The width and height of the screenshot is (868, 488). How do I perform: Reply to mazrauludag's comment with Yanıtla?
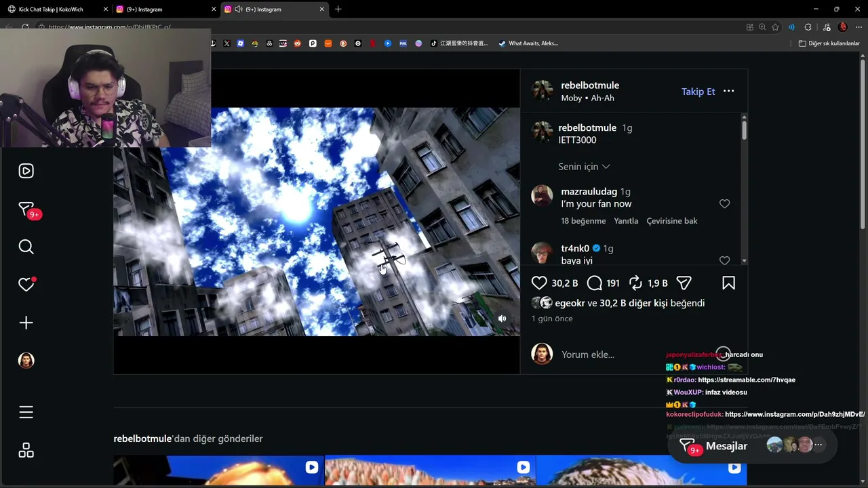click(x=626, y=221)
